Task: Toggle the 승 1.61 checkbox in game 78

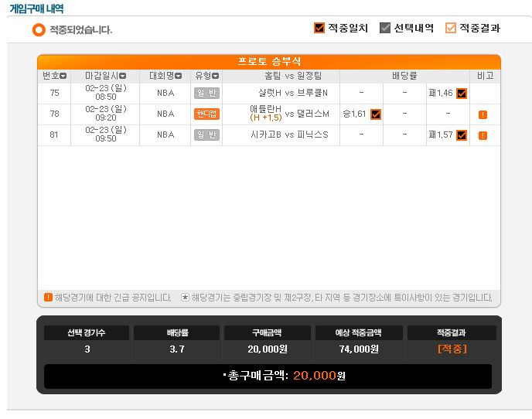Action: coord(376,114)
